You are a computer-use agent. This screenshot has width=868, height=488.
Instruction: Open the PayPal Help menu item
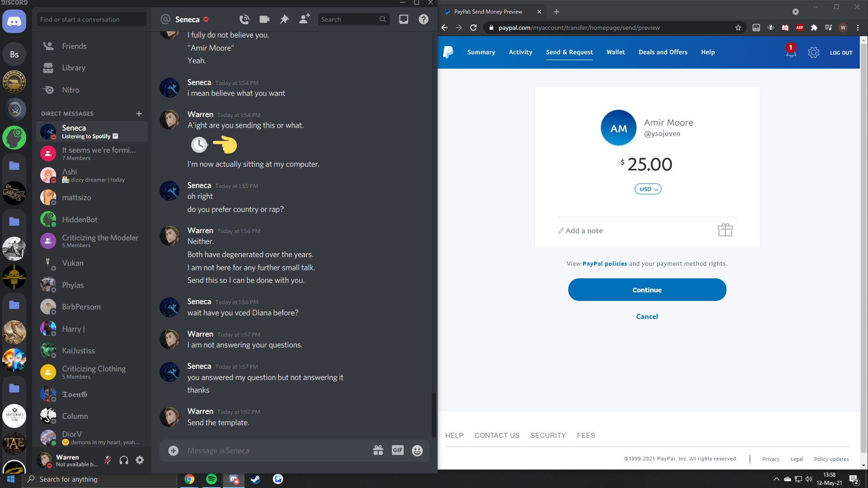click(x=708, y=52)
